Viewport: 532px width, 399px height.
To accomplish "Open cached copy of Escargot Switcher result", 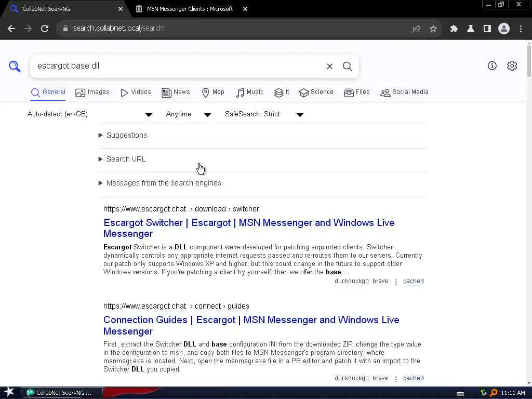I will [413, 281].
